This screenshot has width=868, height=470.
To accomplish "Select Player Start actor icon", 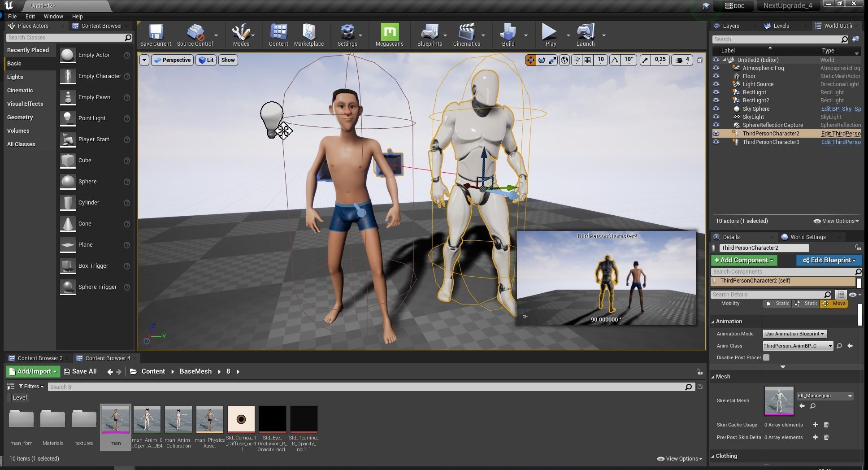I will click(x=68, y=139).
